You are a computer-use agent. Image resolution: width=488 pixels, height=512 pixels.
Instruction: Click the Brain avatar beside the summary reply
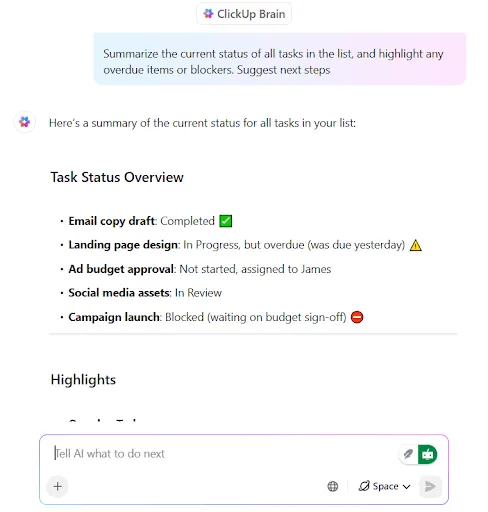[24, 122]
